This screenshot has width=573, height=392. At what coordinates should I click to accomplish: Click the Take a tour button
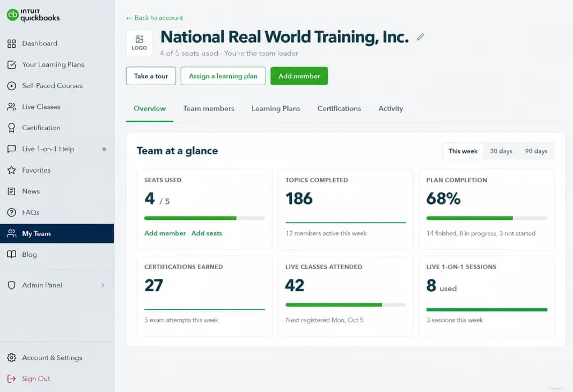[x=151, y=76]
